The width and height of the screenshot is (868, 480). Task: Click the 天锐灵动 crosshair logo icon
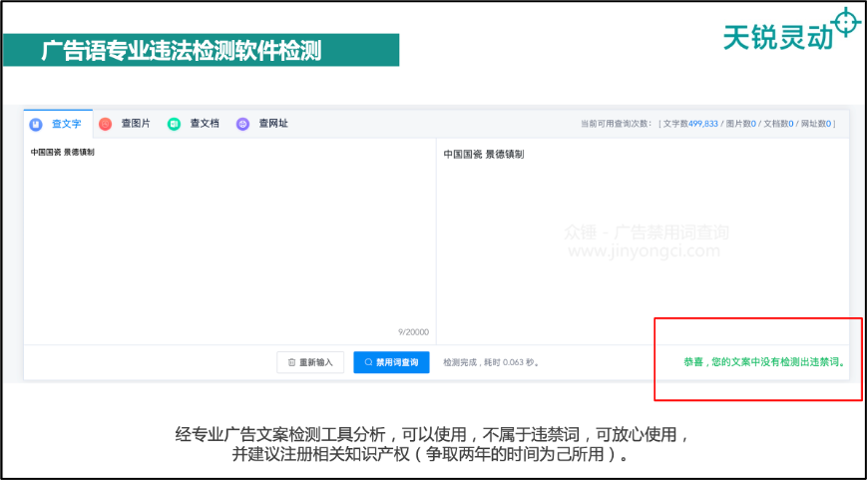click(846, 22)
